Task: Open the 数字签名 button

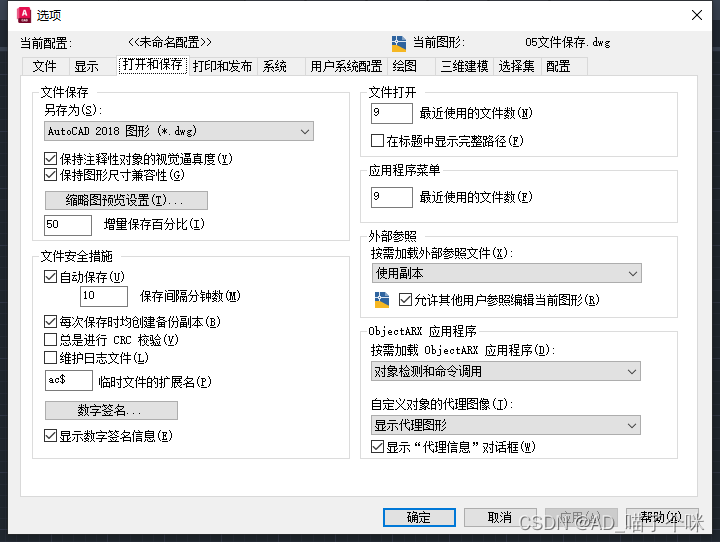Action: [111, 410]
